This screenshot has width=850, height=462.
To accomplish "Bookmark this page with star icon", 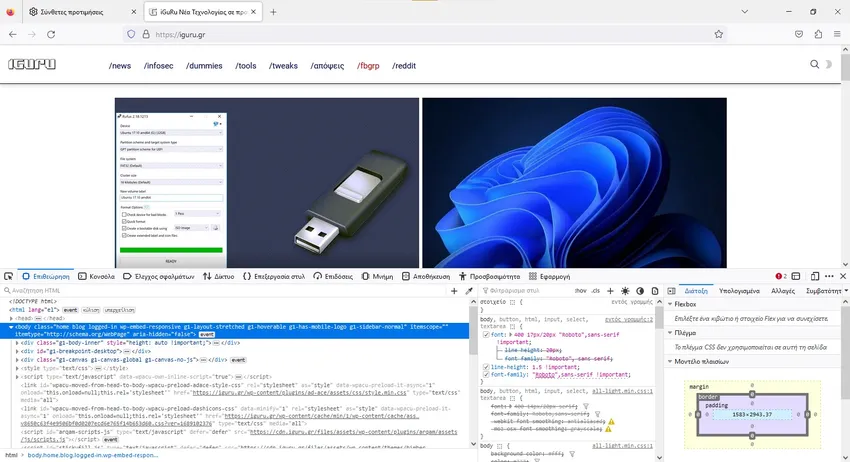I will click(718, 34).
